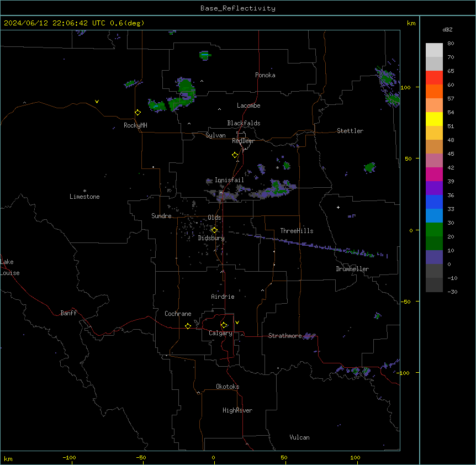Click the Ponoka town label

click(265, 75)
